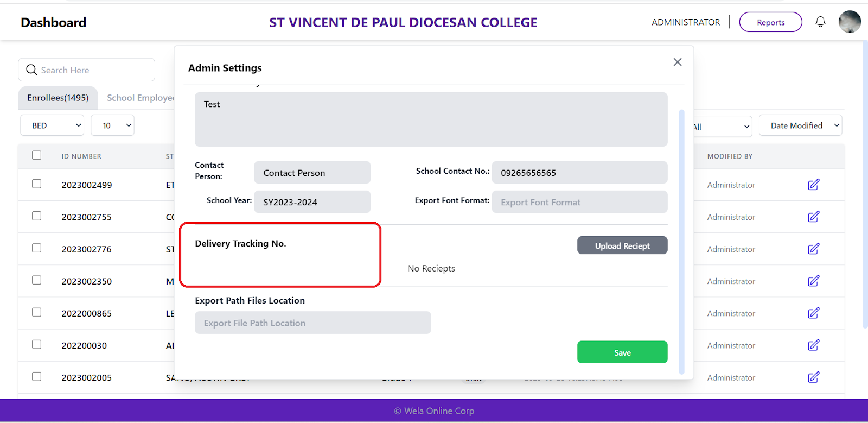Open the School Employees tab
The height and width of the screenshot is (423, 868).
140,98
